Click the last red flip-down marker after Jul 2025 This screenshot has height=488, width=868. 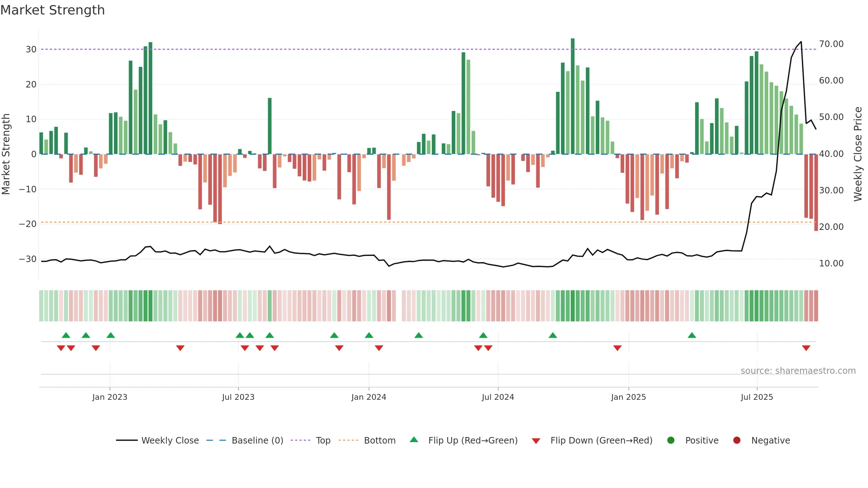point(806,348)
